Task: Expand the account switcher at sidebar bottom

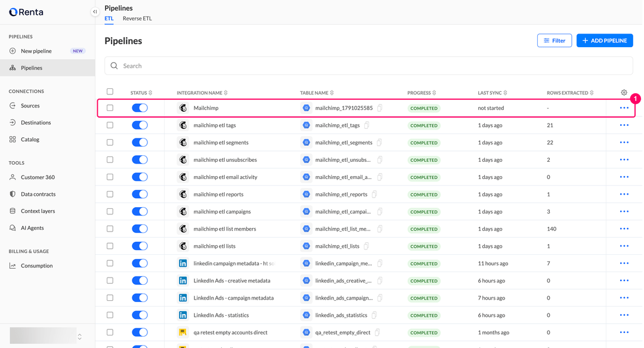Action: [x=80, y=337]
